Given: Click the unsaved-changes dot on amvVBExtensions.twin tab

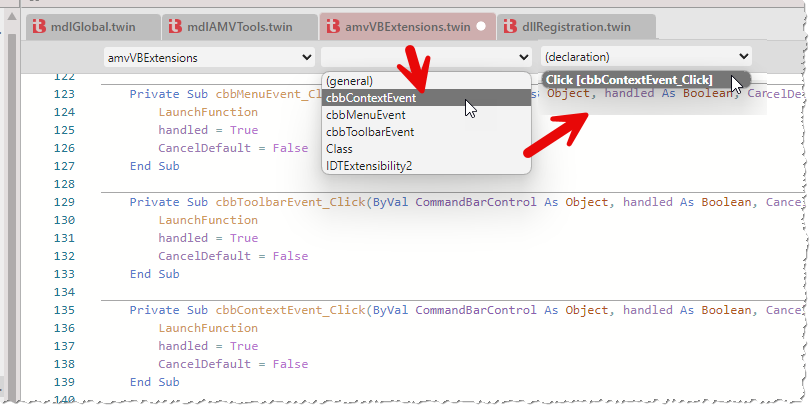Looking at the screenshot, I should click(481, 27).
